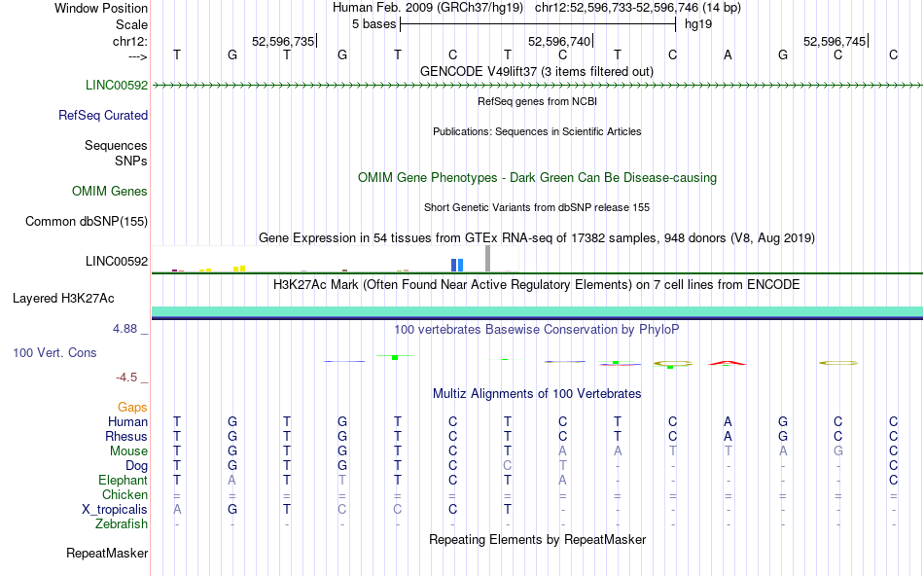Open the RefSeq Curated track label
This screenshot has width=924, height=576.
pyautogui.click(x=103, y=115)
